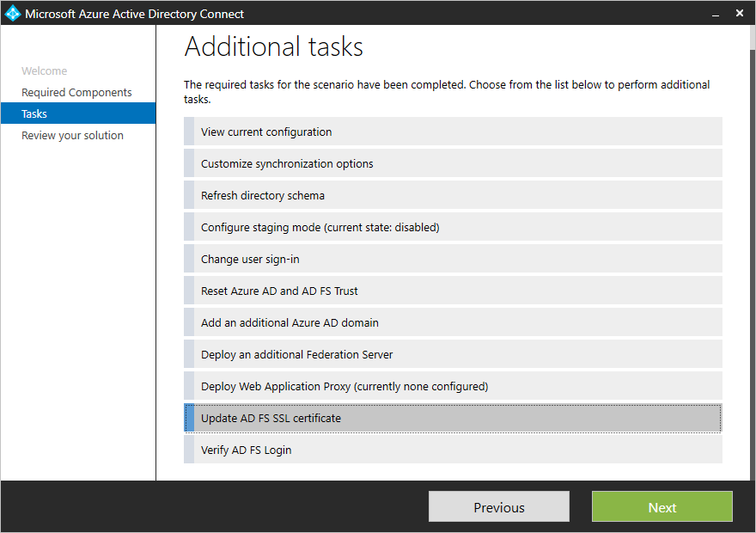Click the Azure AD Connect title bar icon
This screenshot has width=756, height=533.
[x=12, y=13]
